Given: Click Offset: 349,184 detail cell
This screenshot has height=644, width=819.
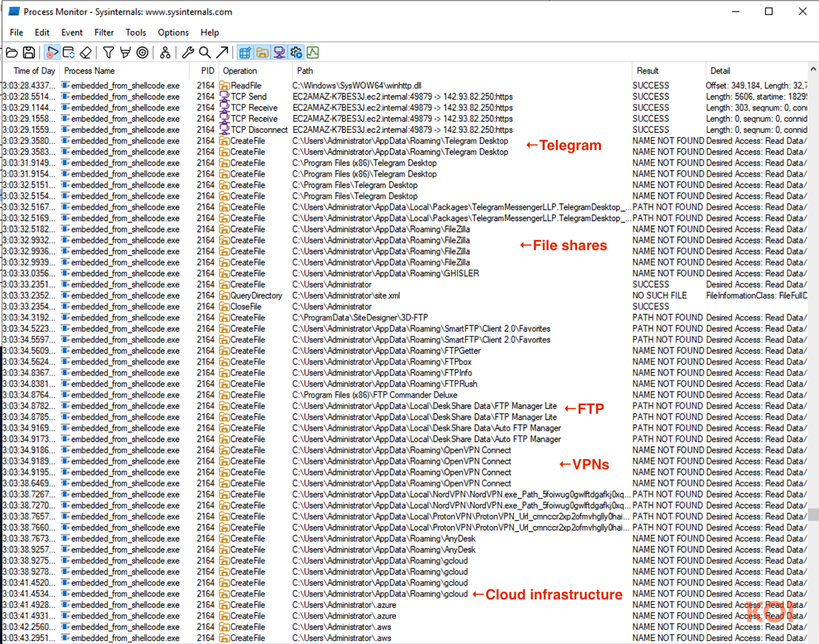Looking at the screenshot, I should pyautogui.click(x=757, y=85).
